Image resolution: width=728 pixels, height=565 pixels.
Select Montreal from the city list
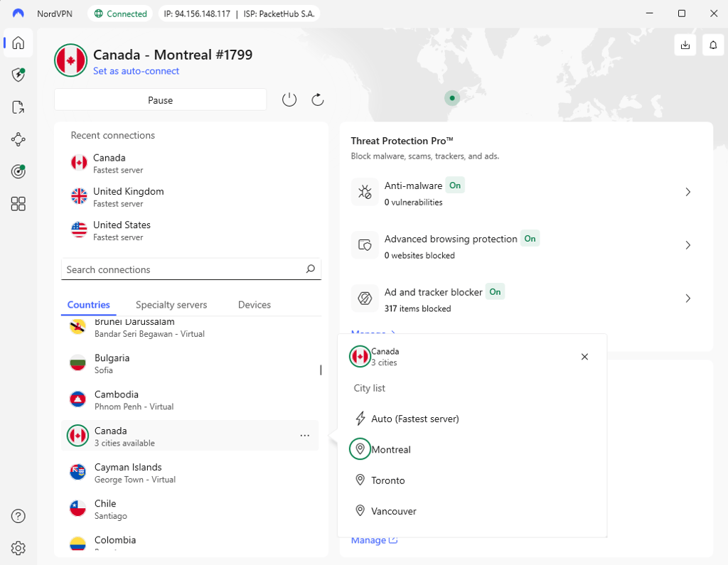pyautogui.click(x=472, y=449)
